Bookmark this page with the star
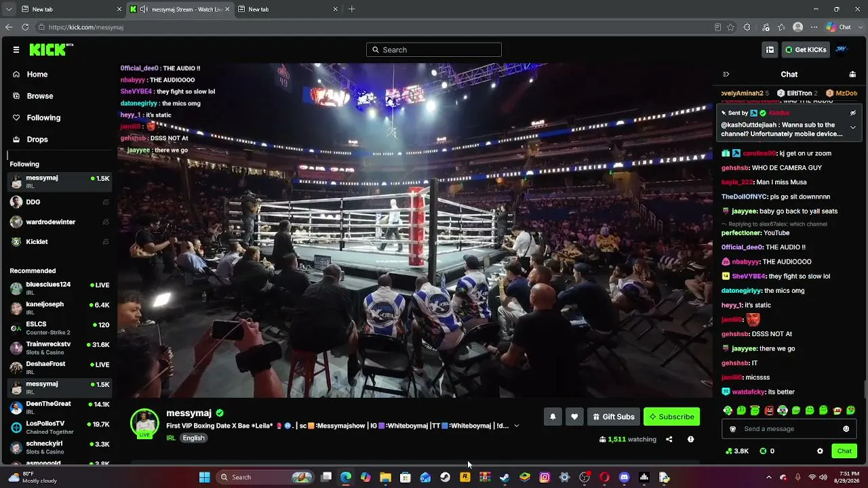868x488 pixels. point(730,27)
